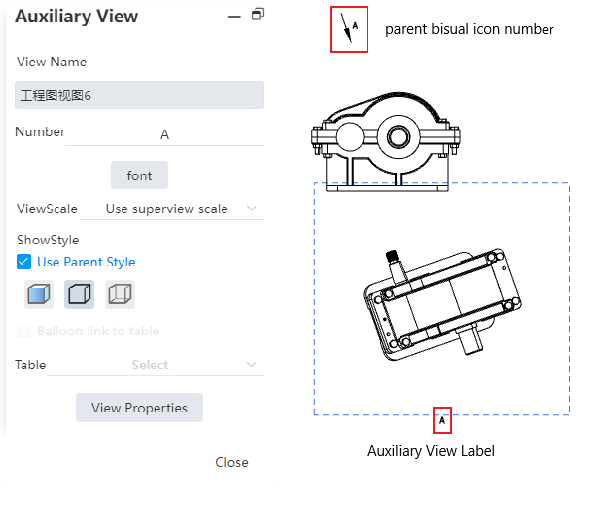Click the parent view arrow icon labeled A
This screenshot has width=592, height=520.
[349, 29]
